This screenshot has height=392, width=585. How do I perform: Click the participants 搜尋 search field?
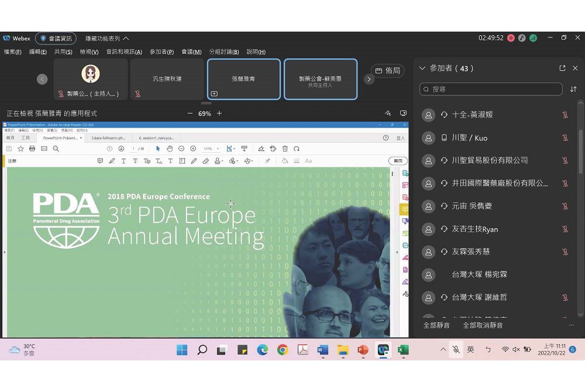point(491,89)
